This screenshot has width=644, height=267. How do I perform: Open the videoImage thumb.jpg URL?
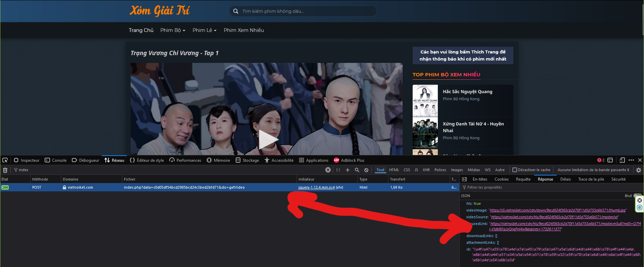click(557, 211)
